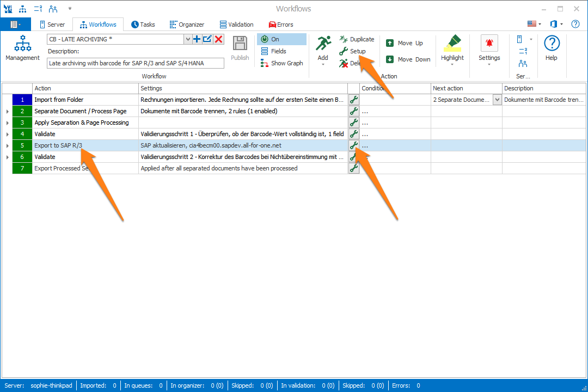Expand the Next action dropdown in row 1
This screenshot has height=392, width=588.
click(x=497, y=100)
